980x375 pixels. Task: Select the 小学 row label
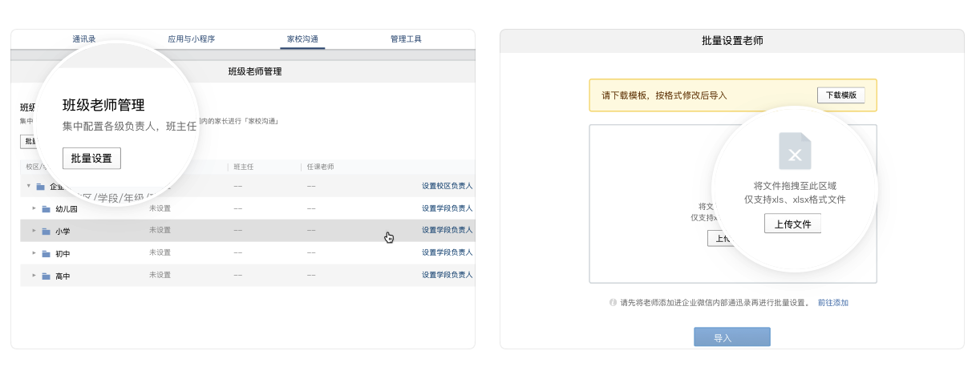63,232
